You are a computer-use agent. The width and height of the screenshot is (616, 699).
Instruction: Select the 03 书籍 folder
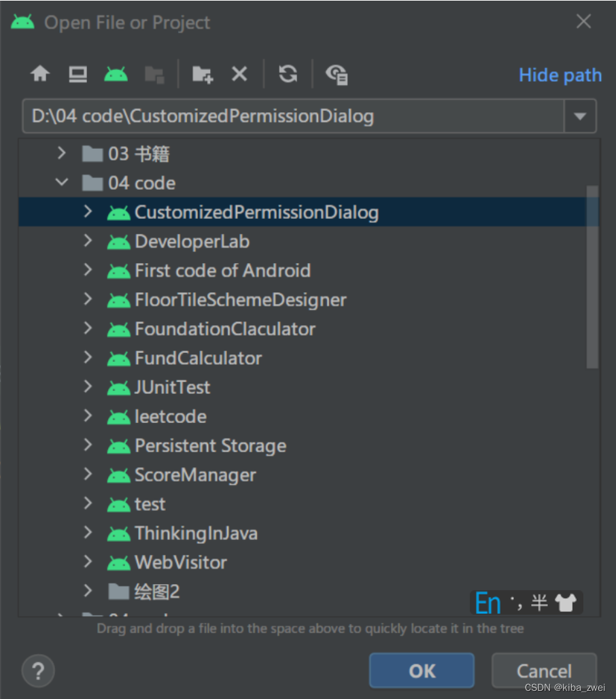tap(139, 154)
